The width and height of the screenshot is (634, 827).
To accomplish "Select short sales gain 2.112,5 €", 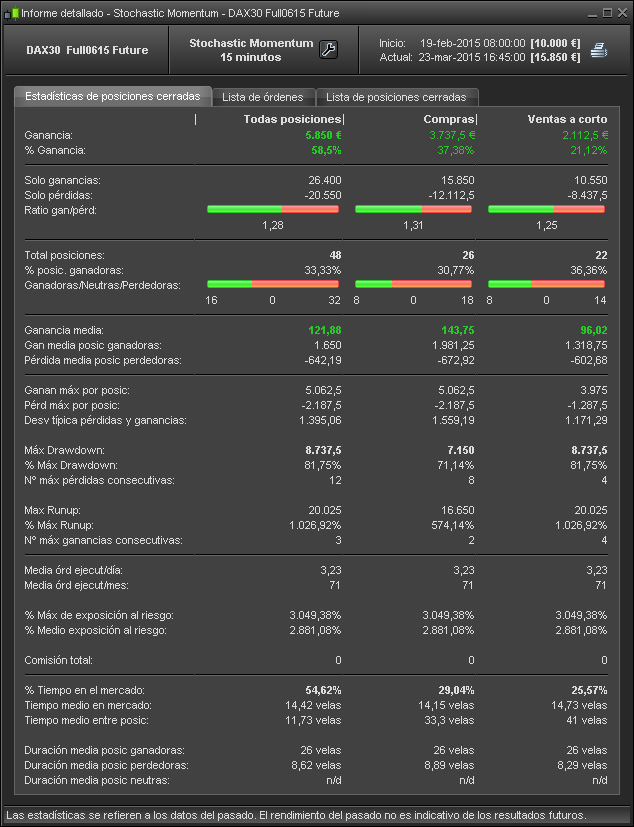I will [x=585, y=135].
